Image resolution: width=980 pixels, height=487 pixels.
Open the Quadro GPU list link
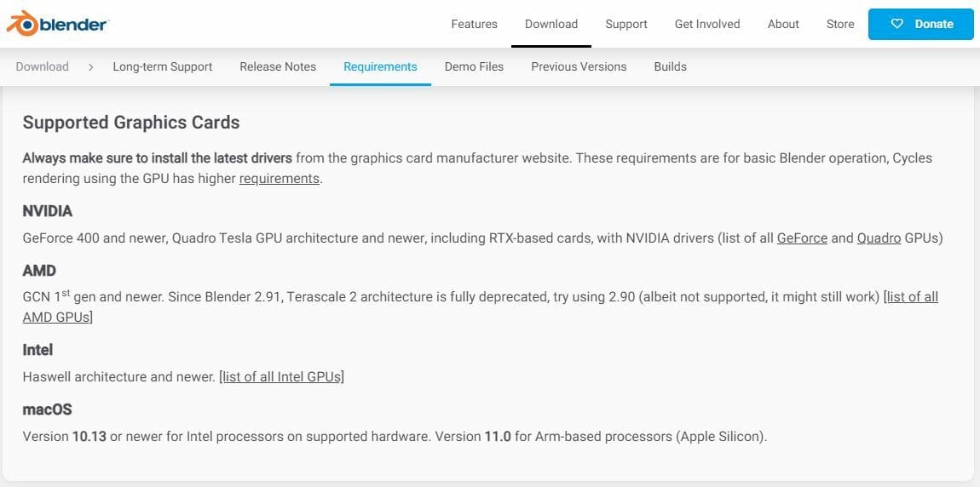click(879, 238)
